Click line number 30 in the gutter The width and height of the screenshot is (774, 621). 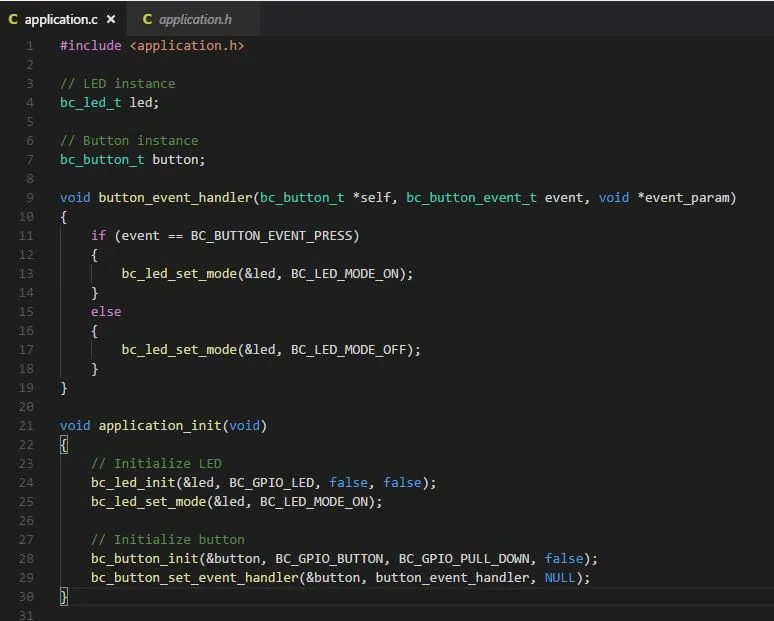pos(26,597)
